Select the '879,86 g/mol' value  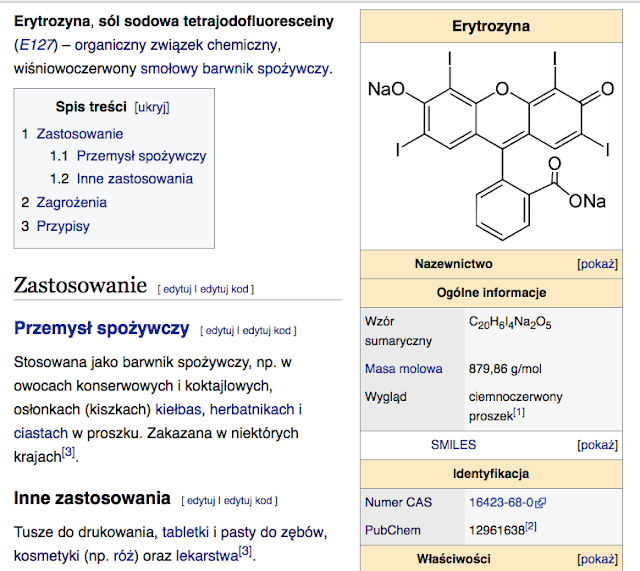pos(505,369)
